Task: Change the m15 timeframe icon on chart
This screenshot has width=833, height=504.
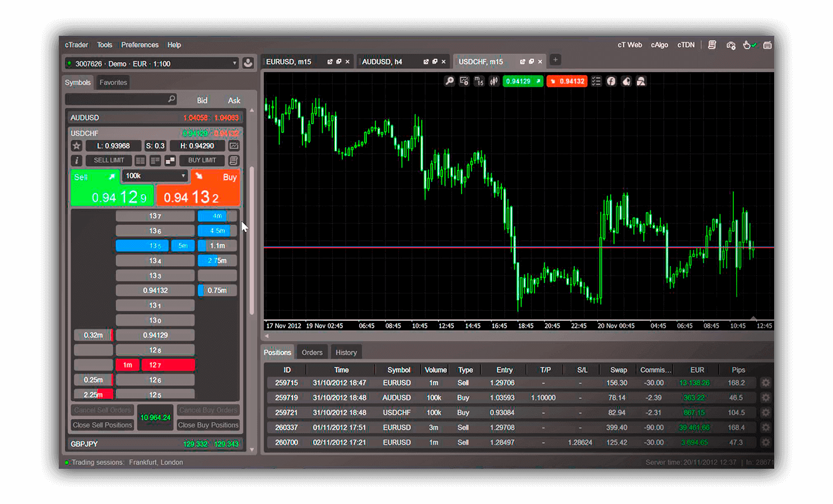Action: (x=479, y=81)
